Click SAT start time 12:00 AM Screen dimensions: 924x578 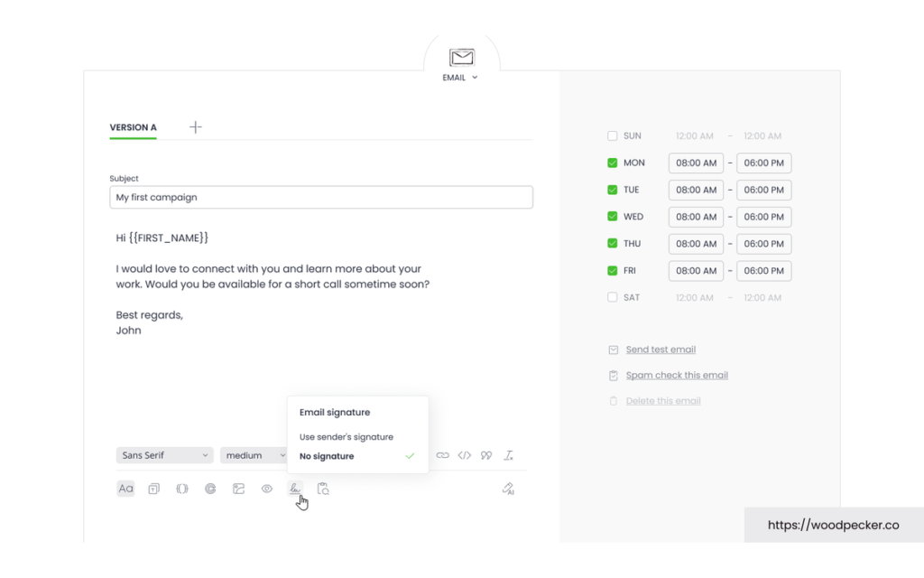pos(695,298)
